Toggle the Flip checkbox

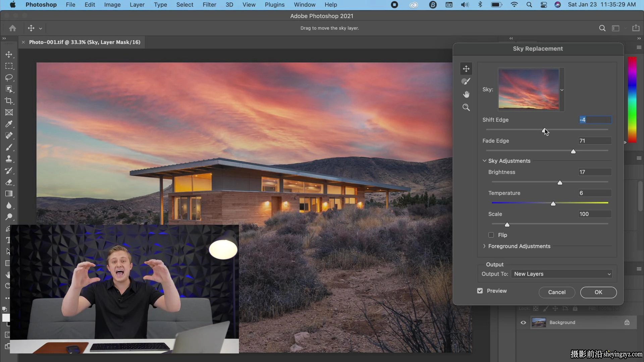(491, 235)
